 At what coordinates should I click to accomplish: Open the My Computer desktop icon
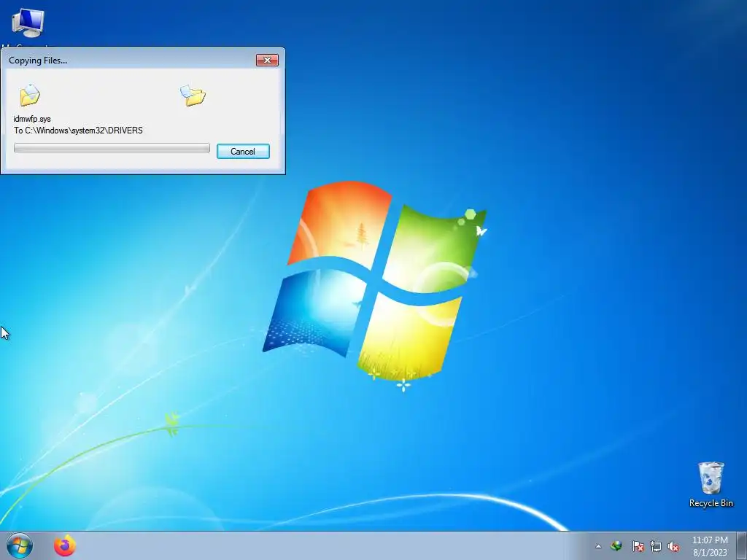point(28,24)
